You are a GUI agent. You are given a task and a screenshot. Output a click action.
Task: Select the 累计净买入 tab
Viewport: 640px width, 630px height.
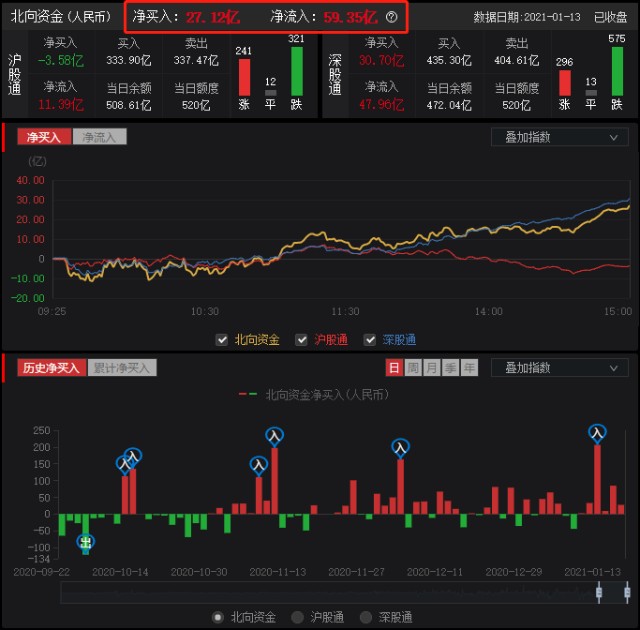point(122,368)
